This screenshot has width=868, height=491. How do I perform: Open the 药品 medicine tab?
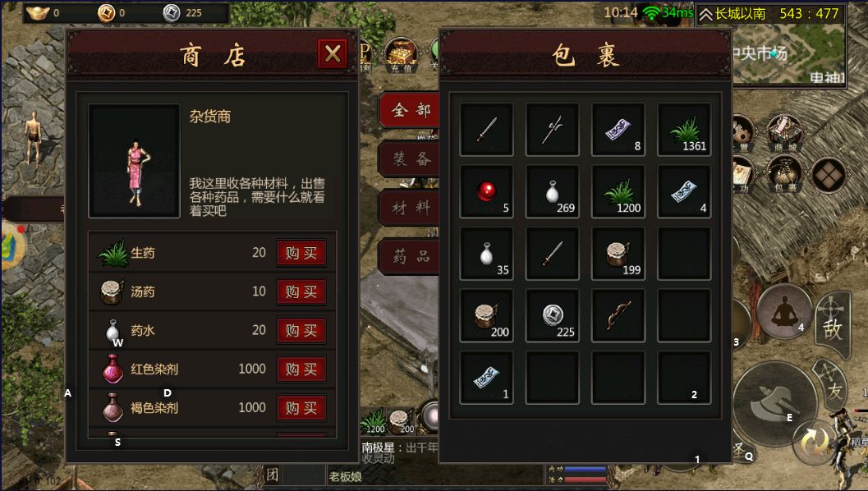coord(410,256)
